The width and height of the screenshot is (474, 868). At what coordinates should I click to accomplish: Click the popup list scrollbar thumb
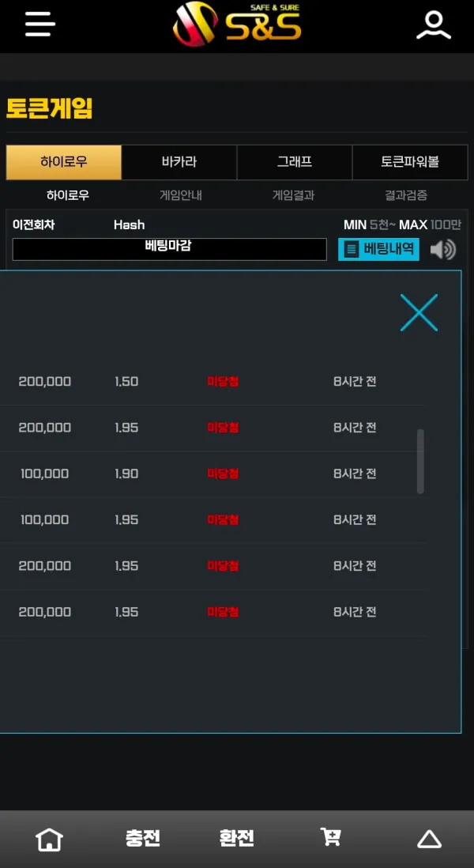[x=420, y=461]
